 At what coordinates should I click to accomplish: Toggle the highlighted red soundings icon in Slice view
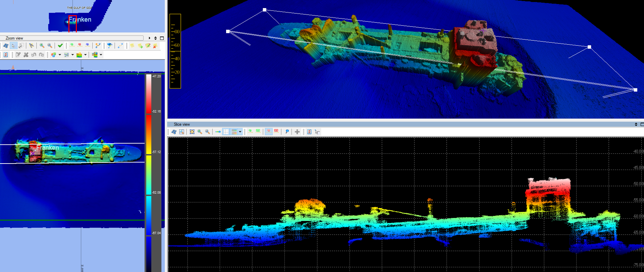coord(269,132)
